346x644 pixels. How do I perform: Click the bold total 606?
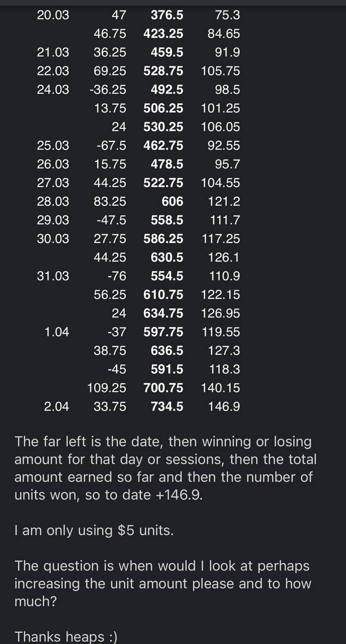click(x=172, y=202)
